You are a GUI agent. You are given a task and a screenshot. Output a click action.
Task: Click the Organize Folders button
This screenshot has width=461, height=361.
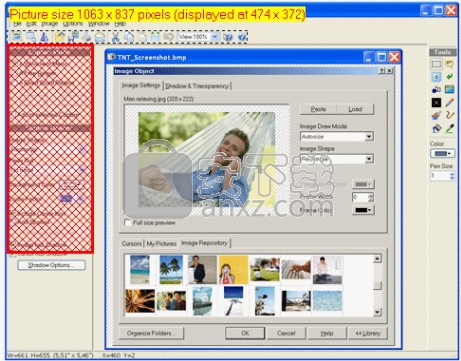tap(151, 333)
